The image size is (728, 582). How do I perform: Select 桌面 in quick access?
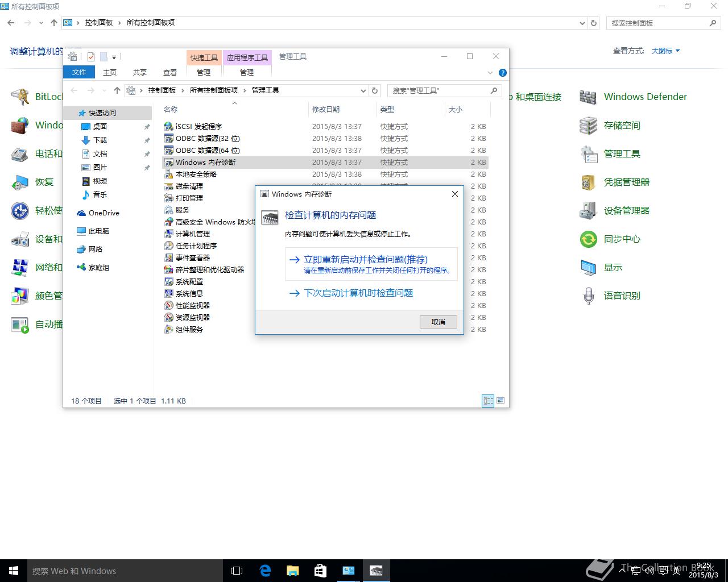click(100, 126)
